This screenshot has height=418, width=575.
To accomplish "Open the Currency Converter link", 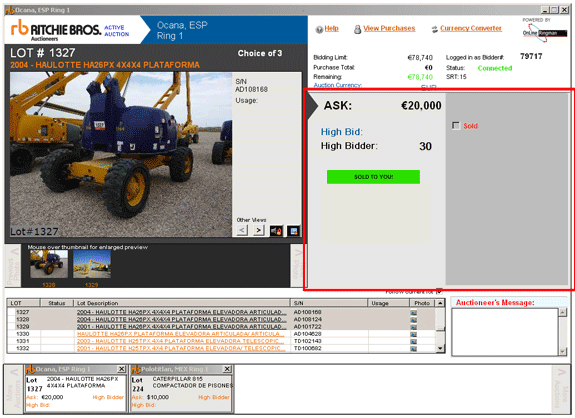I will pyautogui.click(x=471, y=29).
